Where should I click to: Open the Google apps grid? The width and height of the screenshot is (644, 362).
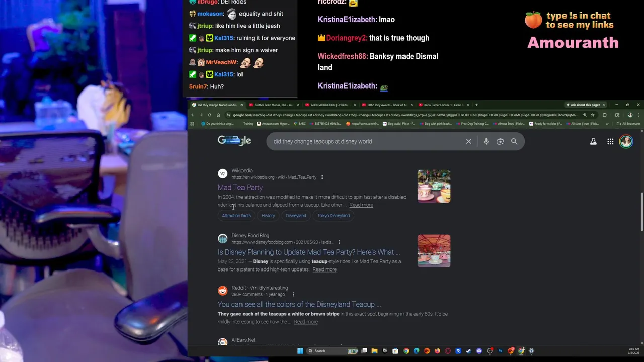tap(610, 142)
